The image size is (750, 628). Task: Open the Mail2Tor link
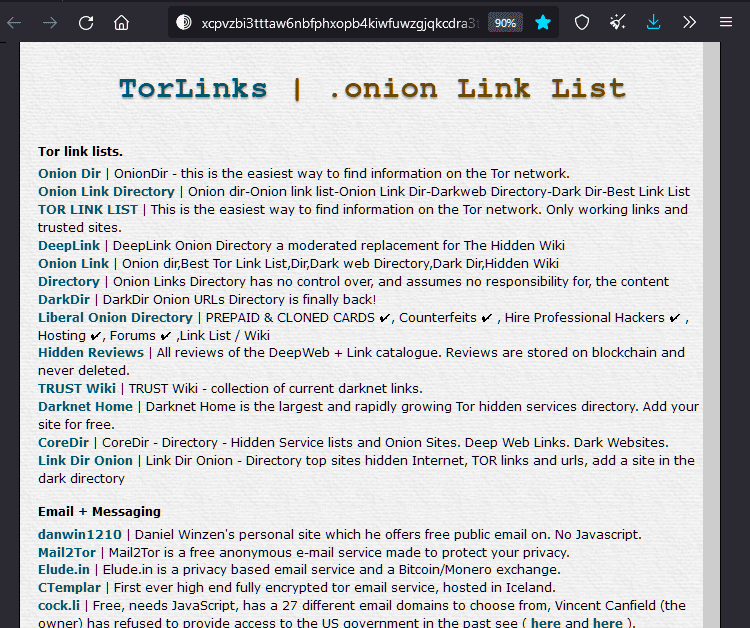click(x=67, y=552)
